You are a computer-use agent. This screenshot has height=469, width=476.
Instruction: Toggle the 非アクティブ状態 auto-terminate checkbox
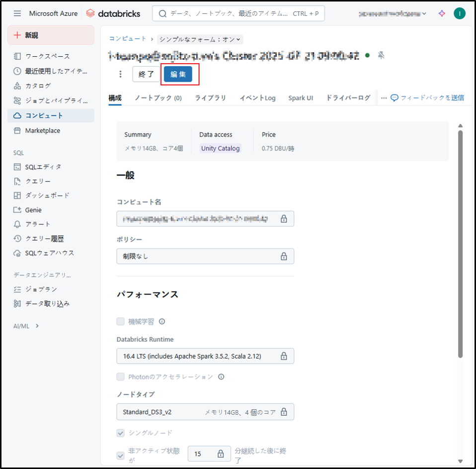tap(121, 455)
